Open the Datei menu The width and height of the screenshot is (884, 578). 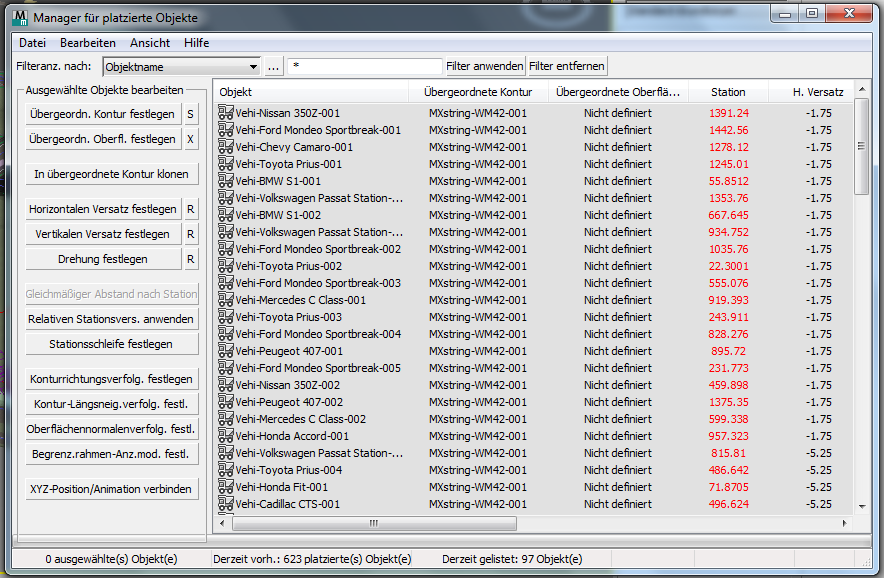click(x=32, y=43)
